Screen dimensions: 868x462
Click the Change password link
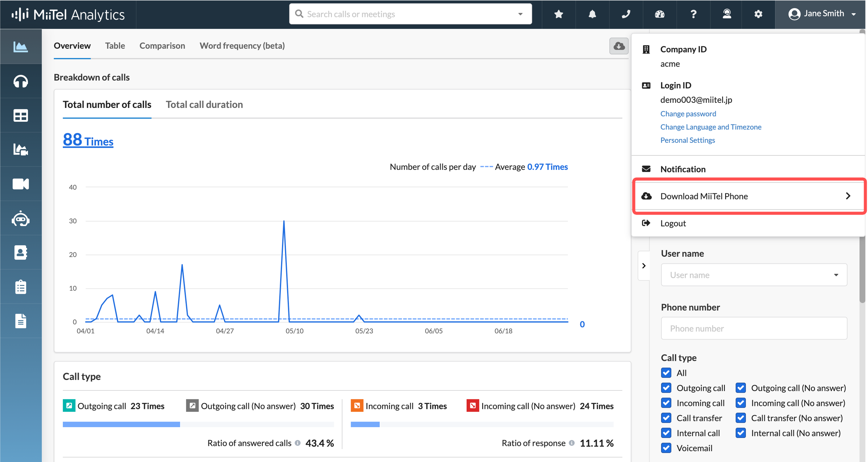[x=688, y=113]
